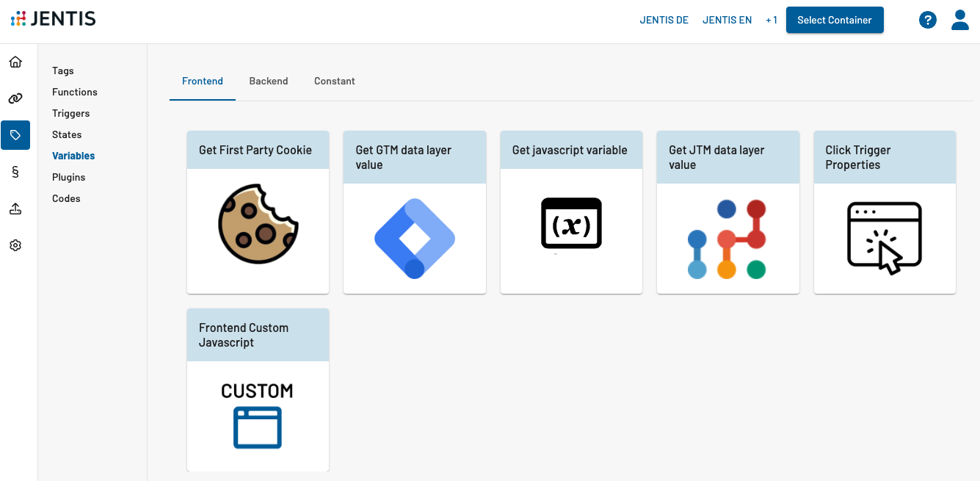The height and width of the screenshot is (481, 980).
Task: Click the JTM colored dots icon
Action: (x=727, y=239)
